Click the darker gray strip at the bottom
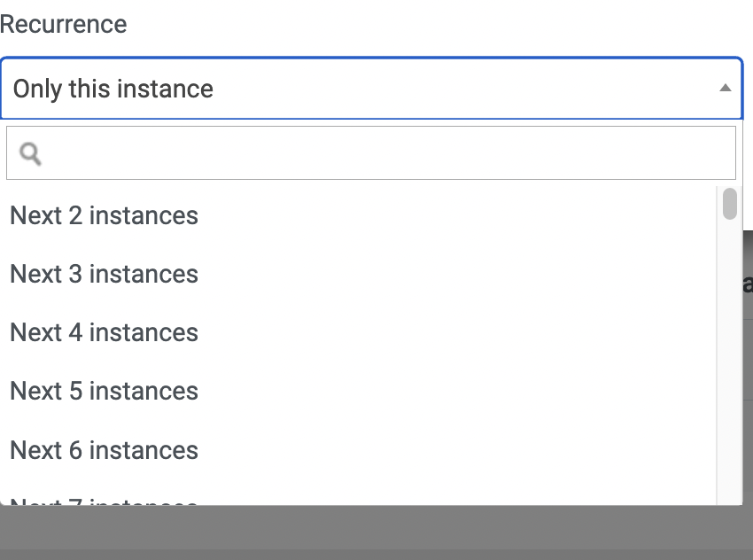Image resolution: width=753 pixels, height=560 pixels. [x=376, y=555]
